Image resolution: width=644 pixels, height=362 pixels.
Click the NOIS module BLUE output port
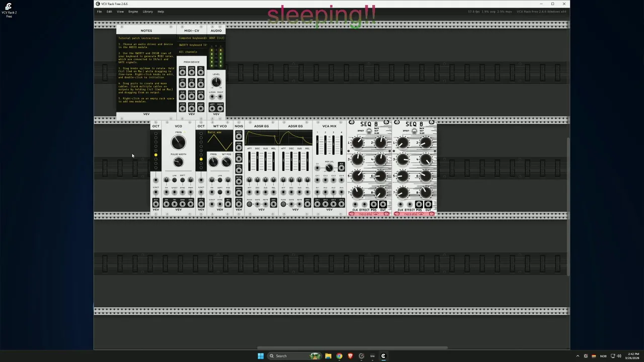tap(239, 182)
